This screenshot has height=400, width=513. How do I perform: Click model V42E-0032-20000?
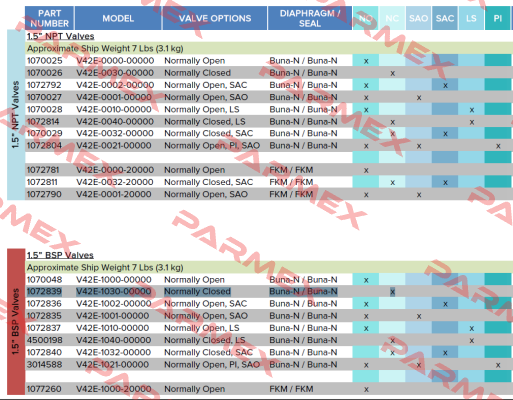pos(115,182)
